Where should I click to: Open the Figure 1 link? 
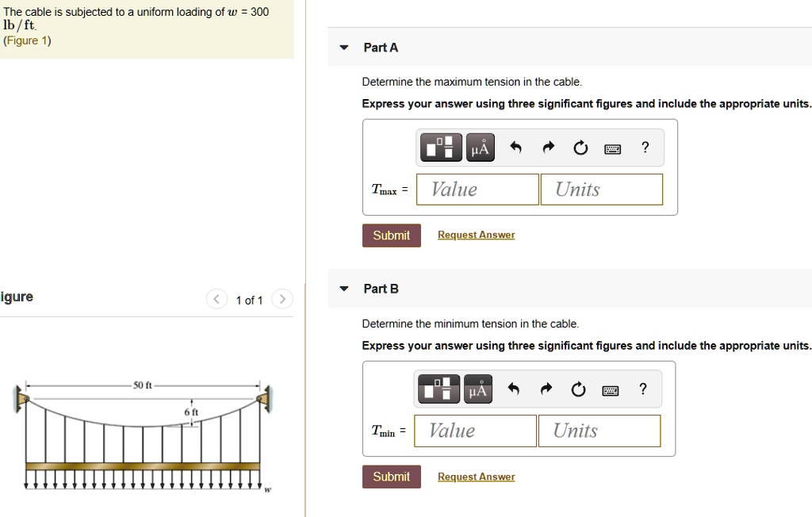tap(27, 40)
